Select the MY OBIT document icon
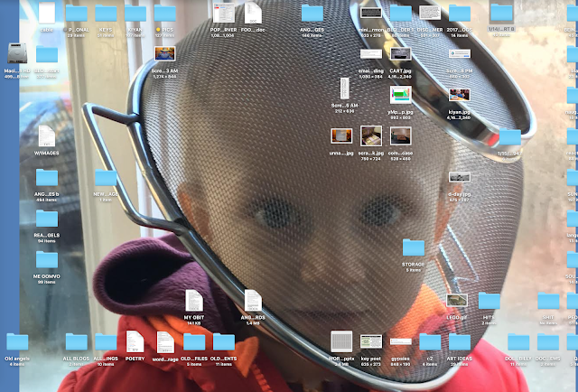 [x=194, y=300]
